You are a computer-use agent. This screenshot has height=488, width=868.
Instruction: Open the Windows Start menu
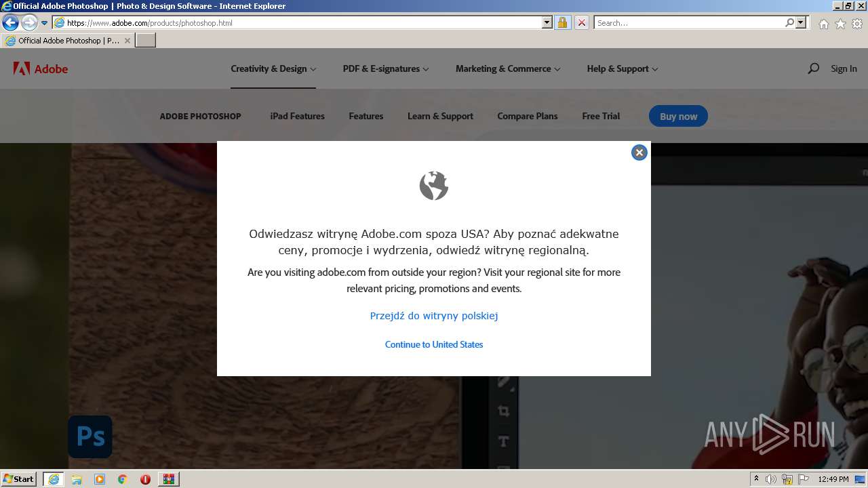pyautogui.click(x=18, y=479)
